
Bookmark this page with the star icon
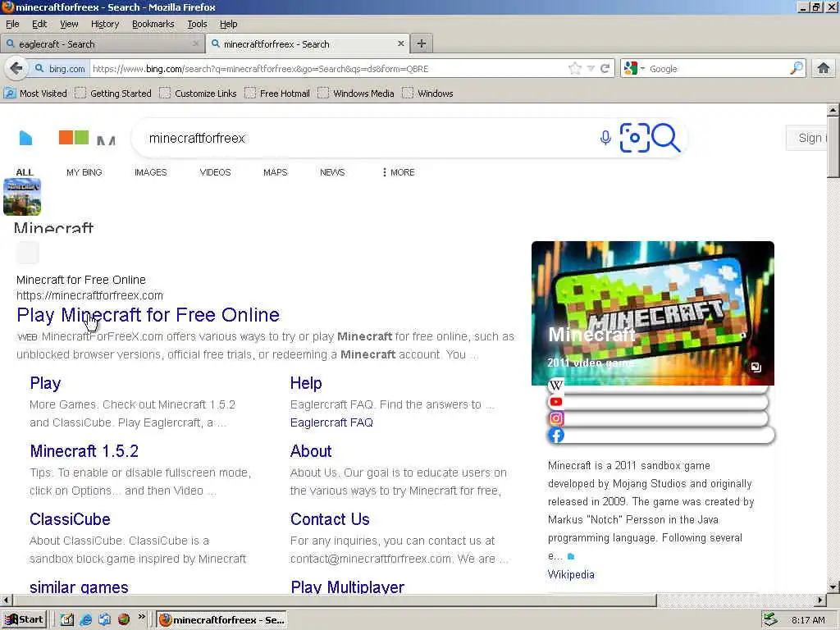pyautogui.click(x=575, y=69)
